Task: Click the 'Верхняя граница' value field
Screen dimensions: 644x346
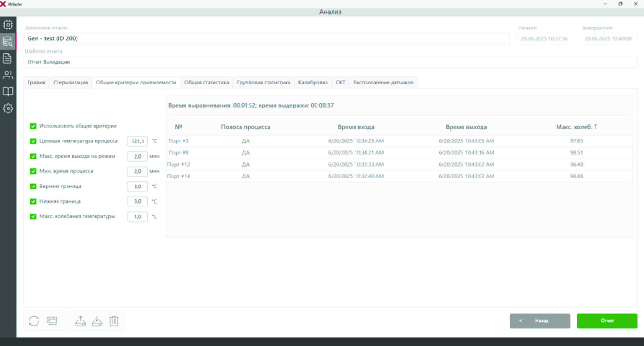Action: click(137, 187)
